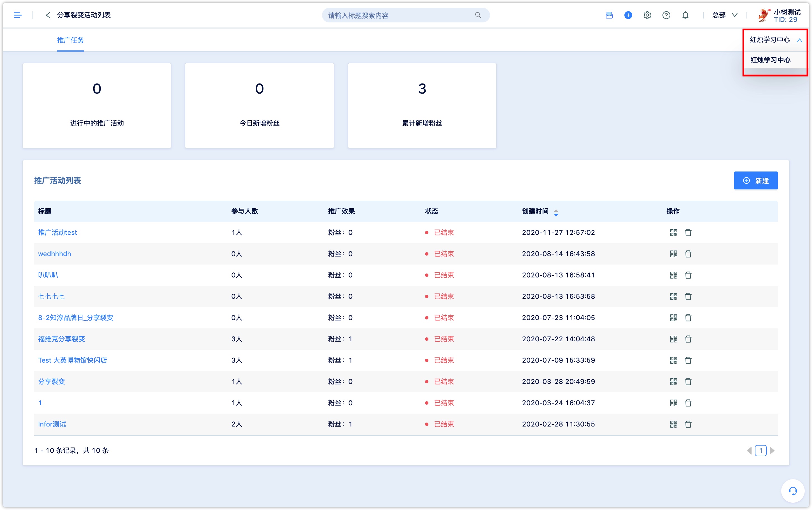Click the 1 - 10 条记录 summary text

click(x=72, y=450)
